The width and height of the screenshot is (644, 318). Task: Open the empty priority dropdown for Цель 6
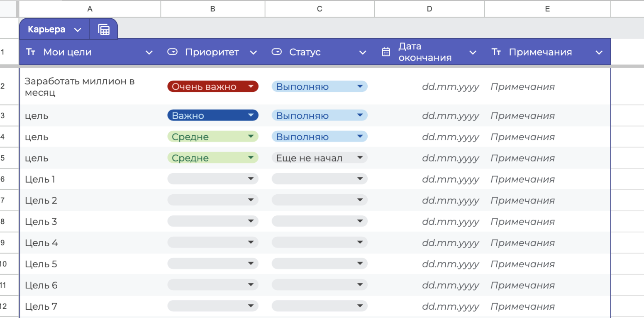coord(213,285)
